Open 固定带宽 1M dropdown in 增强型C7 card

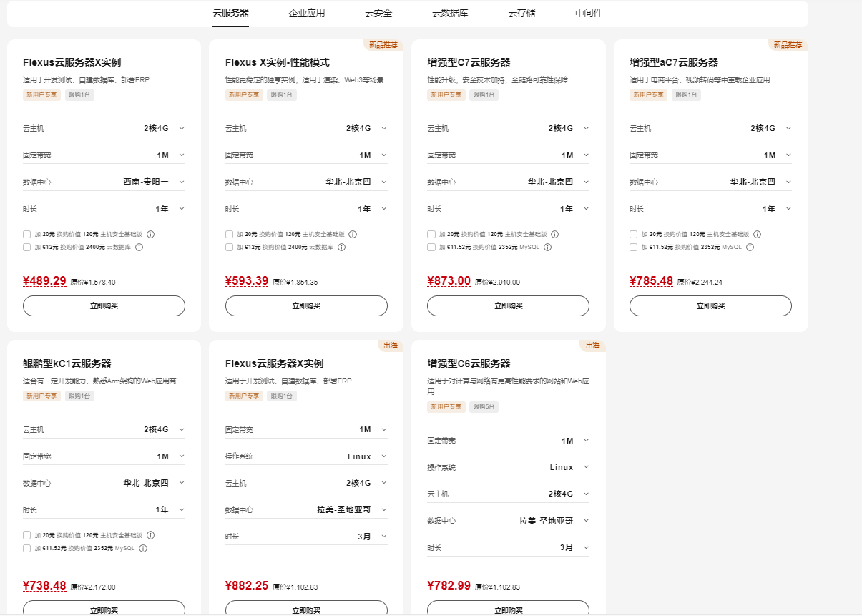(509, 155)
